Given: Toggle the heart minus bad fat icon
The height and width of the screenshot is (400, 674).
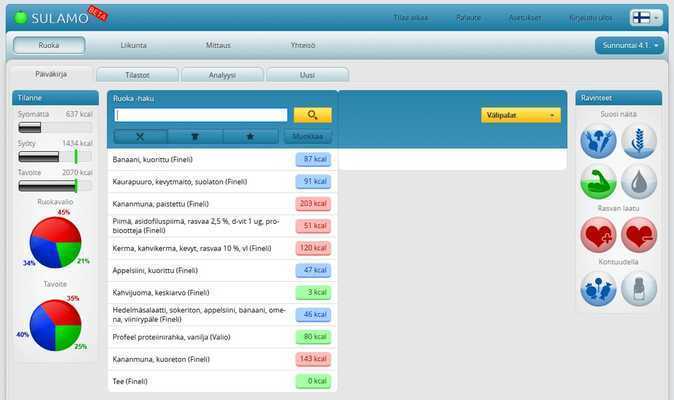Looking at the screenshot, I should point(639,235).
